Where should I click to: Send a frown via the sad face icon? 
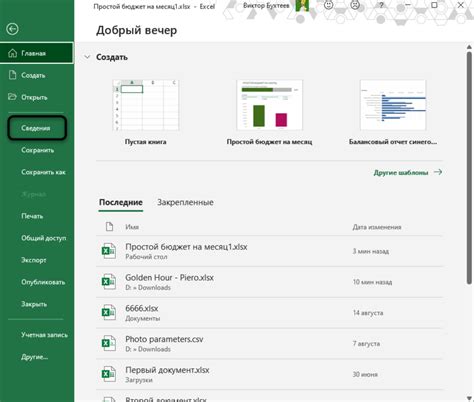tap(355, 5)
